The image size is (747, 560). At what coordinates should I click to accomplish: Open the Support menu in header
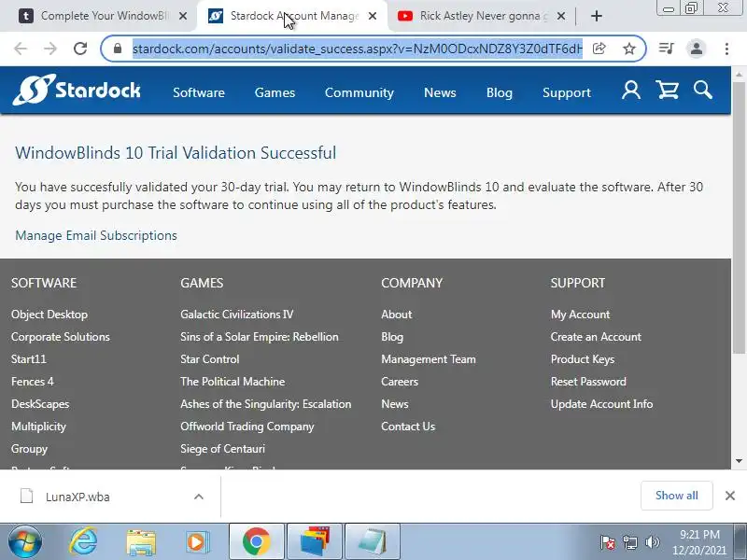(567, 92)
